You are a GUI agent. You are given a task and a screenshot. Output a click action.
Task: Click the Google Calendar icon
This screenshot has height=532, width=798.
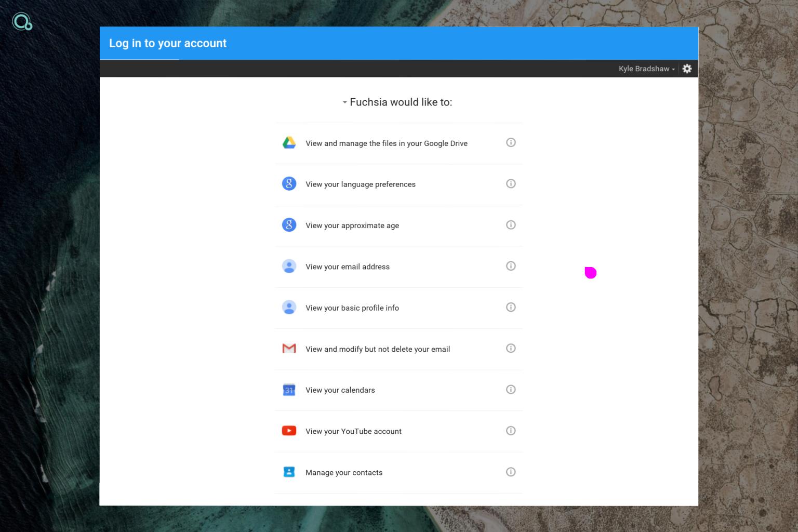tap(289, 390)
